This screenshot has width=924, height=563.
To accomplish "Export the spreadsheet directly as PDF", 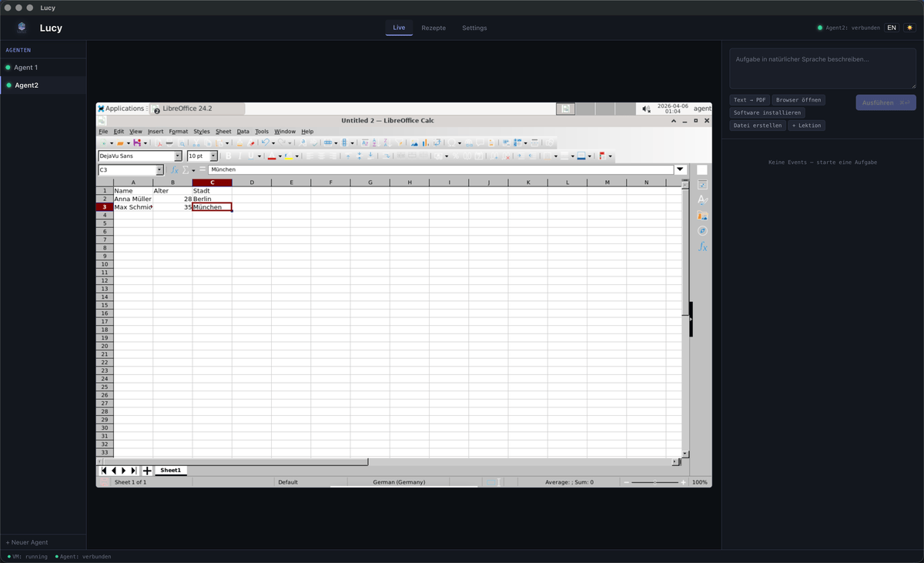I will point(159,144).
